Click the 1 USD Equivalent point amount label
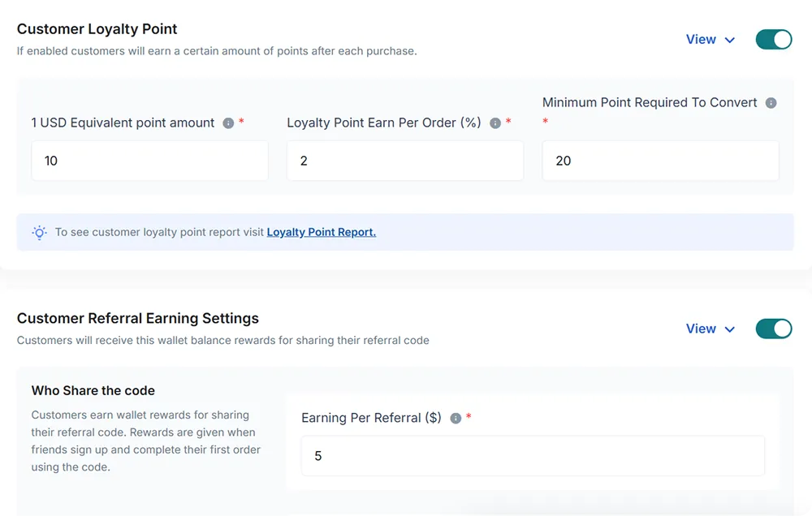The image size is (812, 516). pos(123,123)
